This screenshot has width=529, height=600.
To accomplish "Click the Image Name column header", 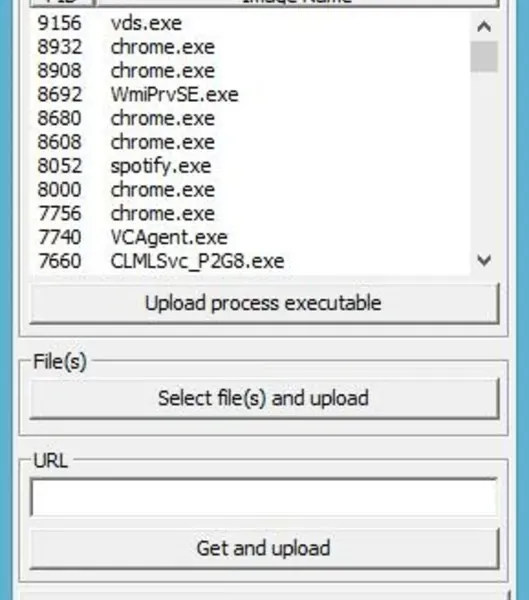I will pyautogui.click(x=297, y=2).
